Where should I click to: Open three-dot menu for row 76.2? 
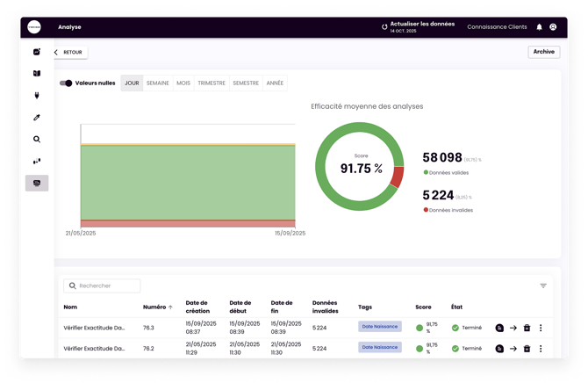[x=541, y=349]
